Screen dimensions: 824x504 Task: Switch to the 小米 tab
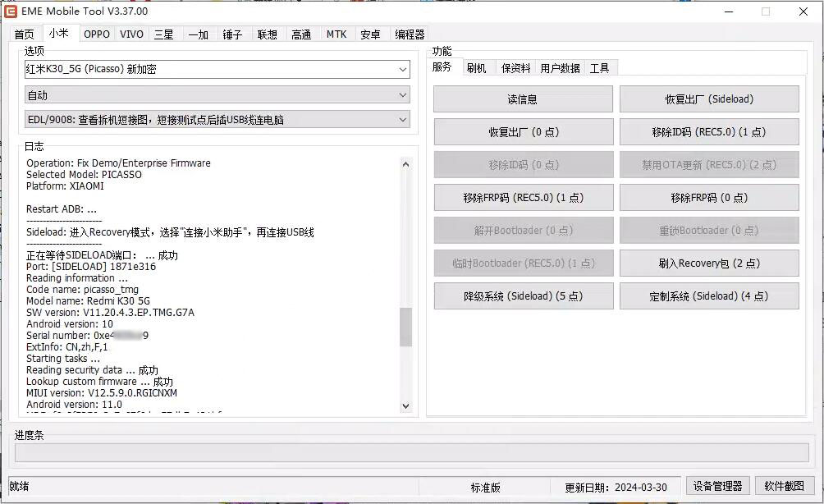tap(59, 33)
